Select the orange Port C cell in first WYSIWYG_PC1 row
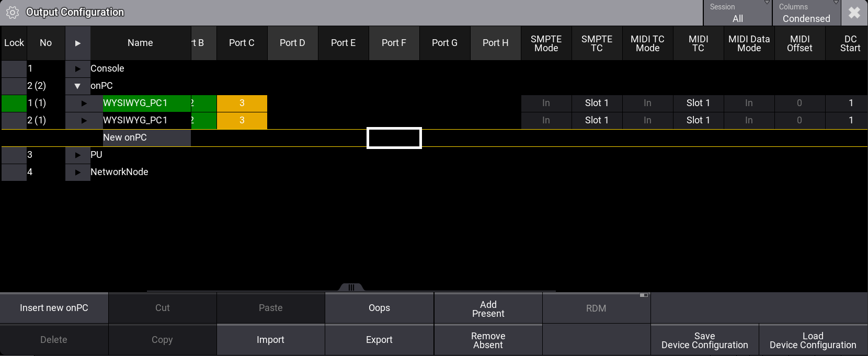 pyautogui.click(x=242, y=103)
